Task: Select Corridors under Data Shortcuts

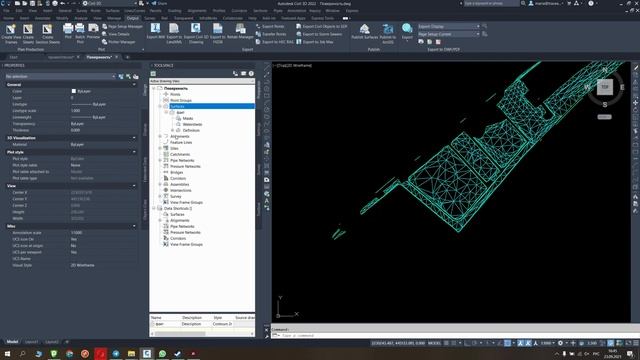Action: tap(178, 238)
